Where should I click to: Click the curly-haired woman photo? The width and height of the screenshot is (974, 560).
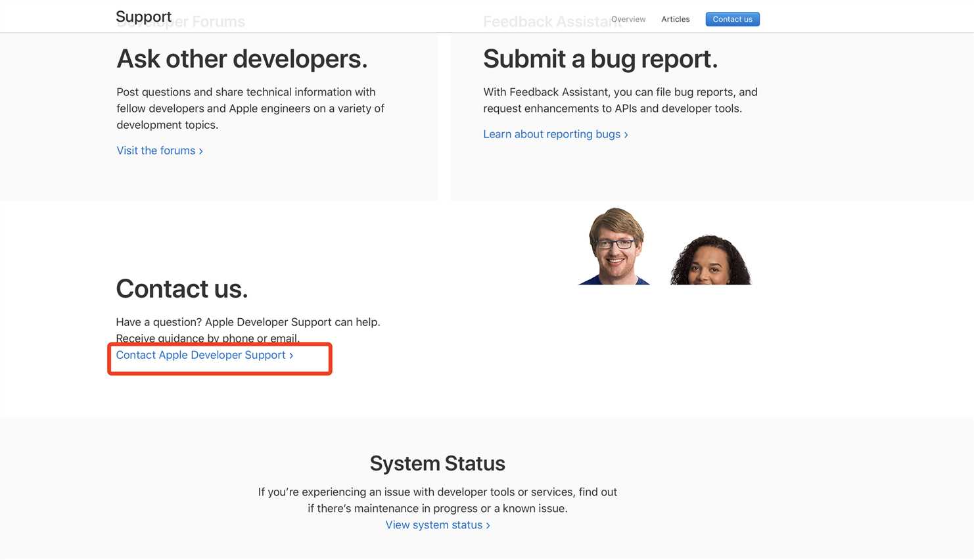[710, 260]
